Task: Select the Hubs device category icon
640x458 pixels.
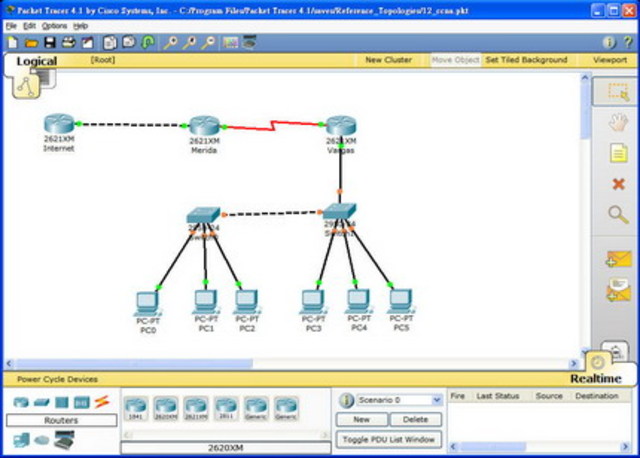Action: tap(62, 402)
